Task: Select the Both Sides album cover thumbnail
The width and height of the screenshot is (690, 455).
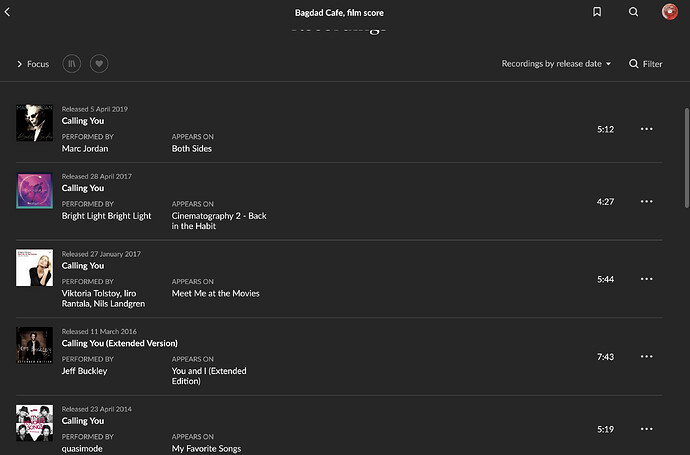Action: [34, 123]
